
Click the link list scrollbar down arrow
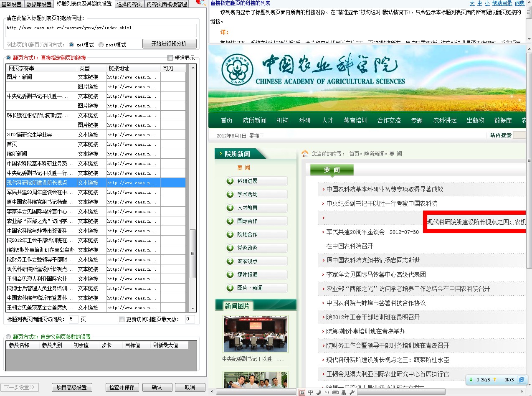point(193,308)
